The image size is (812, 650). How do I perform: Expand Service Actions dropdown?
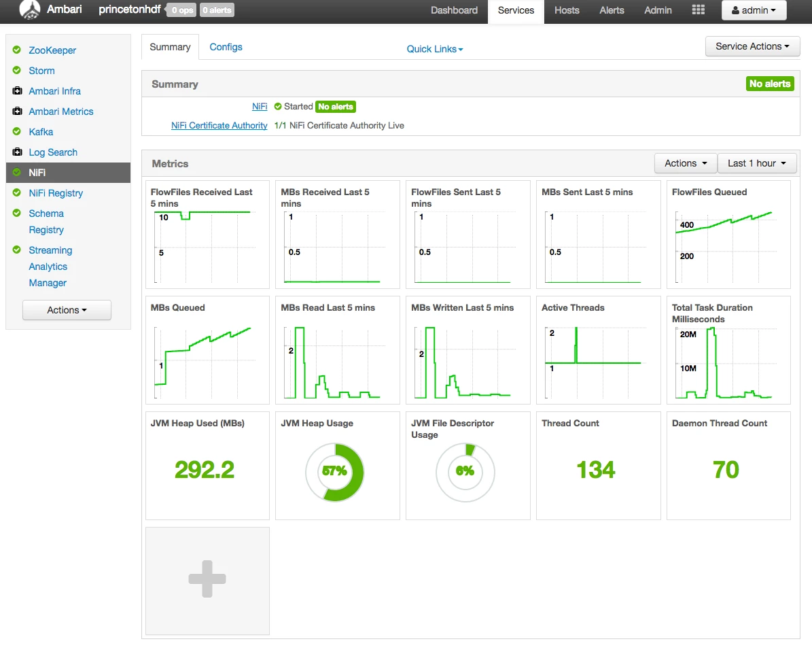click(x=752, y=46)
